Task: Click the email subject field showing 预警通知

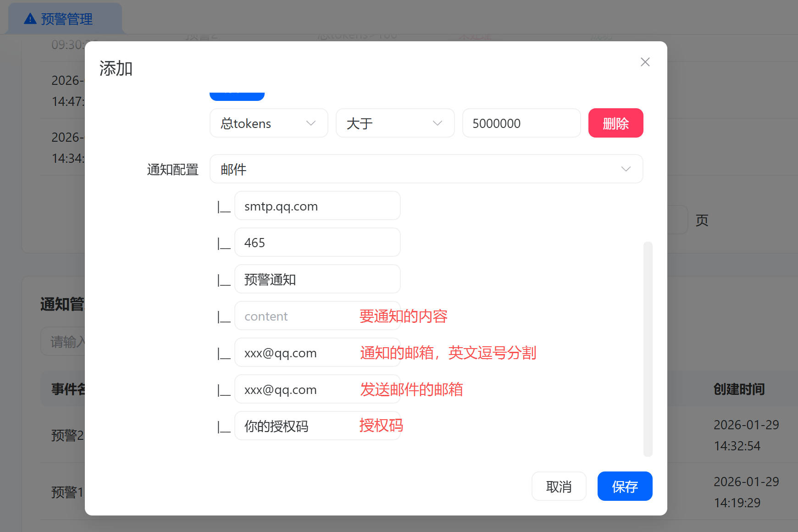Action: [317, 279]
